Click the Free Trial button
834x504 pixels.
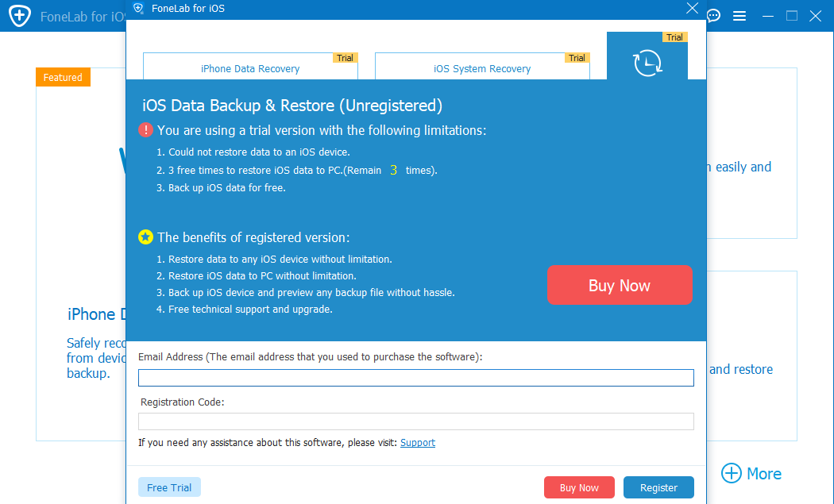[x=169, y=487]
